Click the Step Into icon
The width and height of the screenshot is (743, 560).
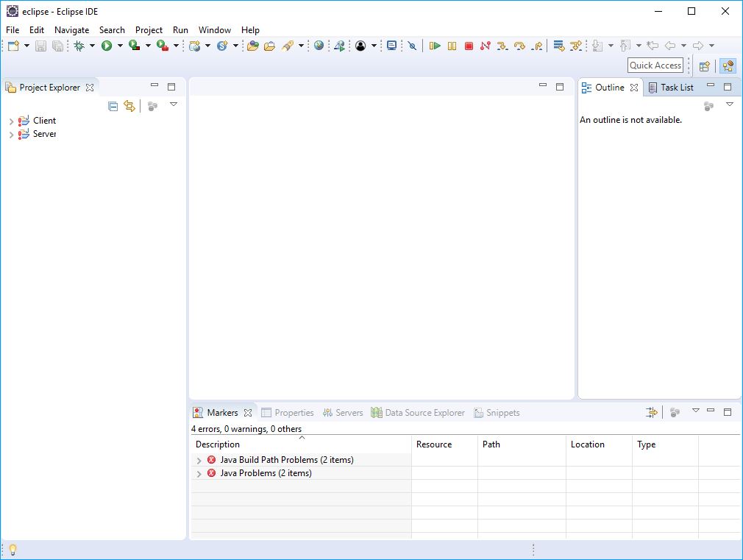click(x=502, y=46)
